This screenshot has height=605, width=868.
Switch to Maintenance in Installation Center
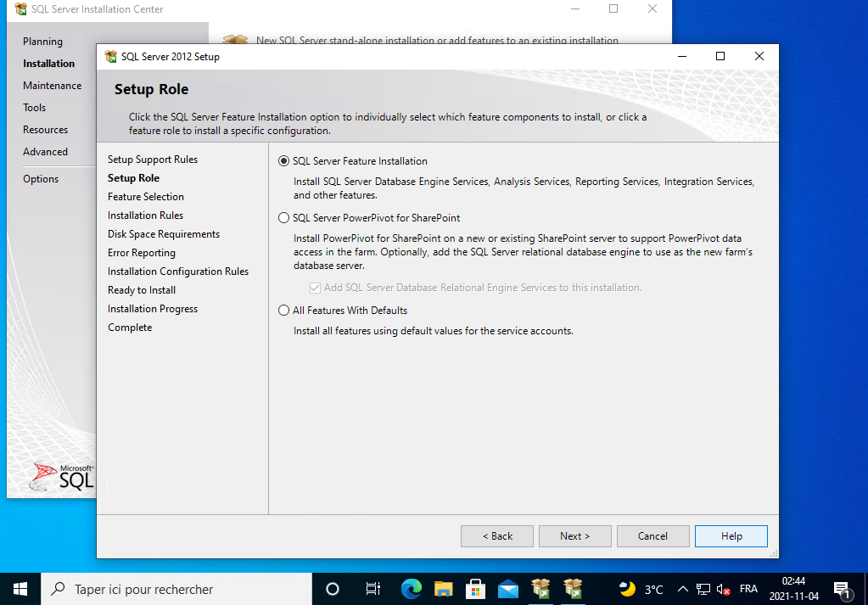(x=52, y=86)
